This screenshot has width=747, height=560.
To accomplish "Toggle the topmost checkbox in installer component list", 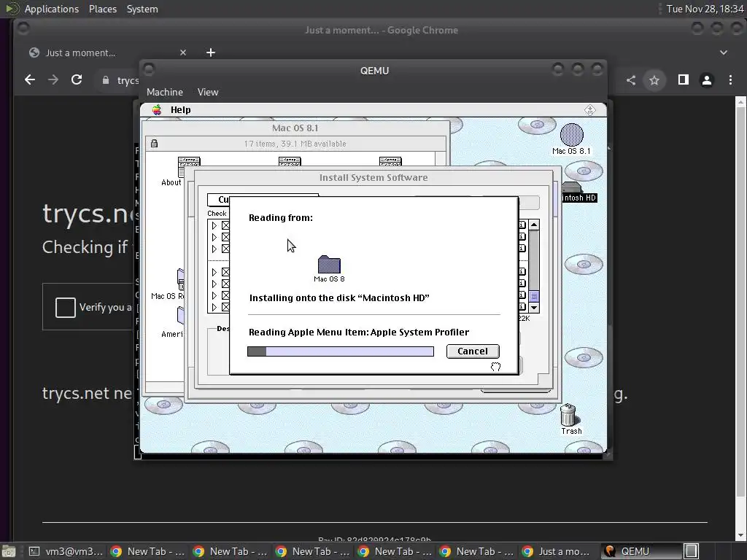I will (x=226, y=225).
